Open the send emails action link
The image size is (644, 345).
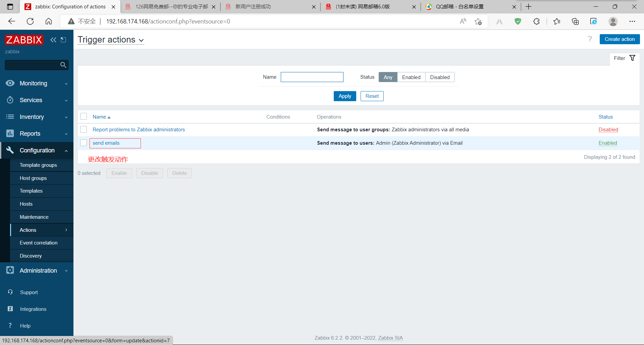pos(106,143)
